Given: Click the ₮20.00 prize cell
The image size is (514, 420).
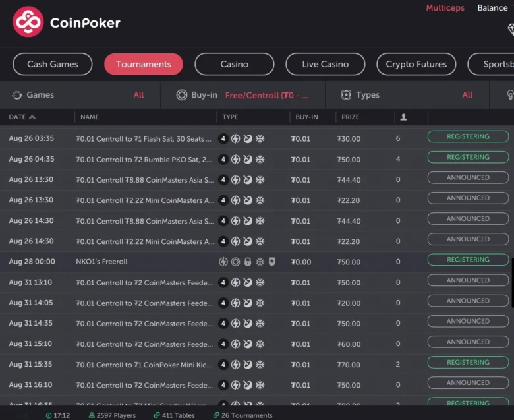Looking at the screenshot, I should (349, 303).
